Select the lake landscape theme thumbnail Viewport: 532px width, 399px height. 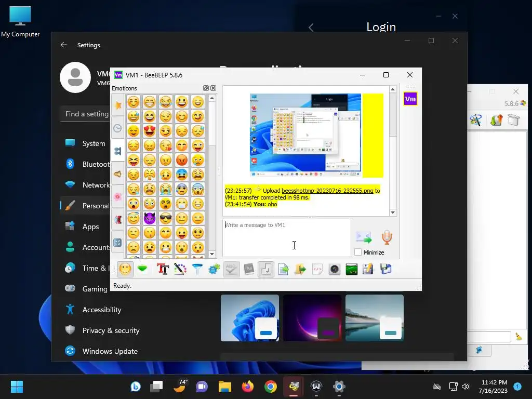tap(375, 318)
